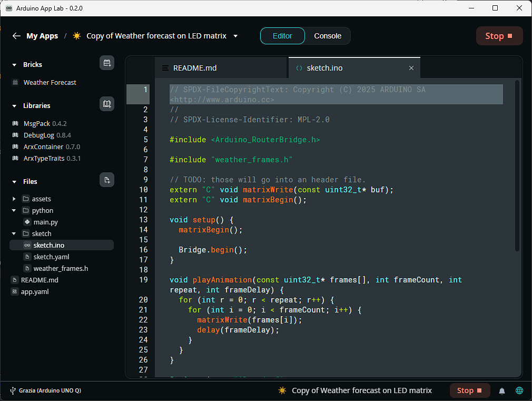Click the back arrow next to My Apps
Viewport: 532px width, 401px height.
[16, 36]
